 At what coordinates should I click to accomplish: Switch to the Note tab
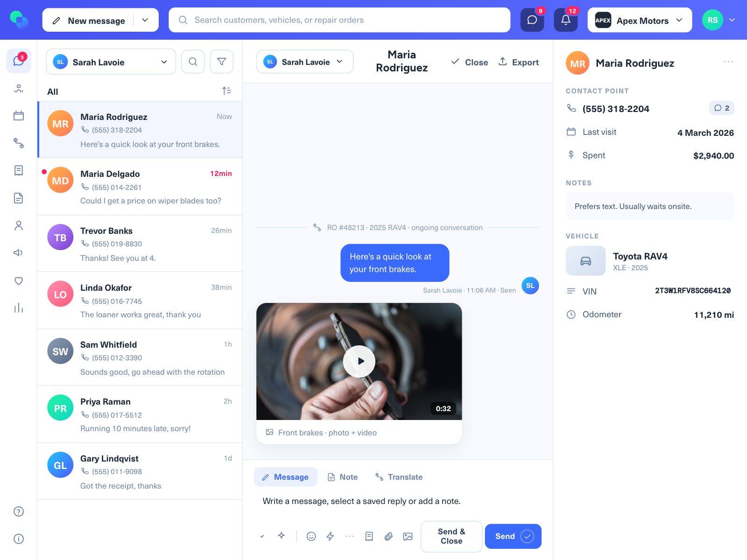tap(343, 477)
